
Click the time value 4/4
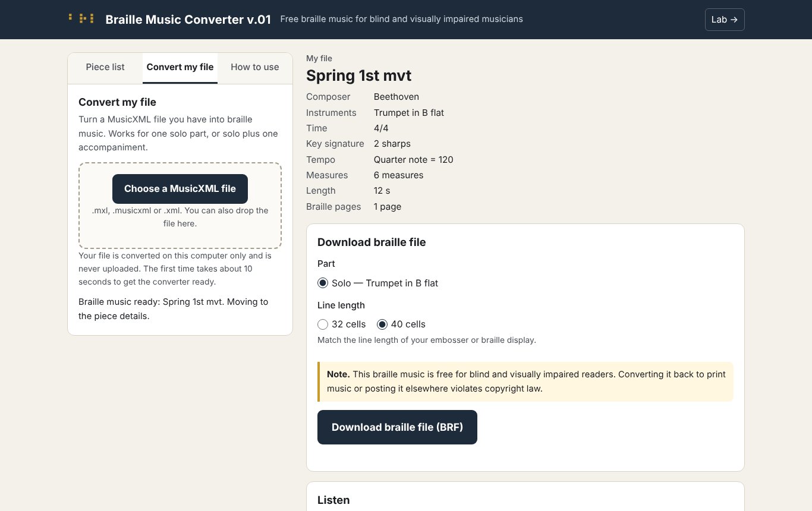381,128
